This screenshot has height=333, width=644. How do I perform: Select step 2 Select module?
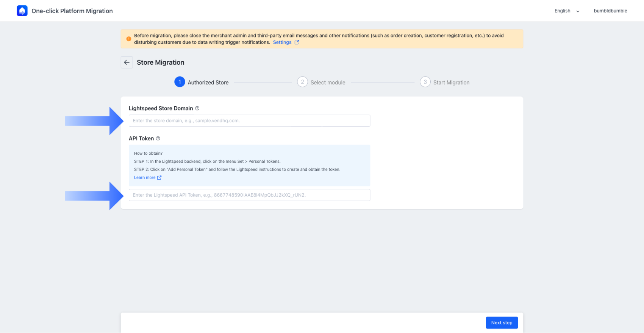coord(321,82)
